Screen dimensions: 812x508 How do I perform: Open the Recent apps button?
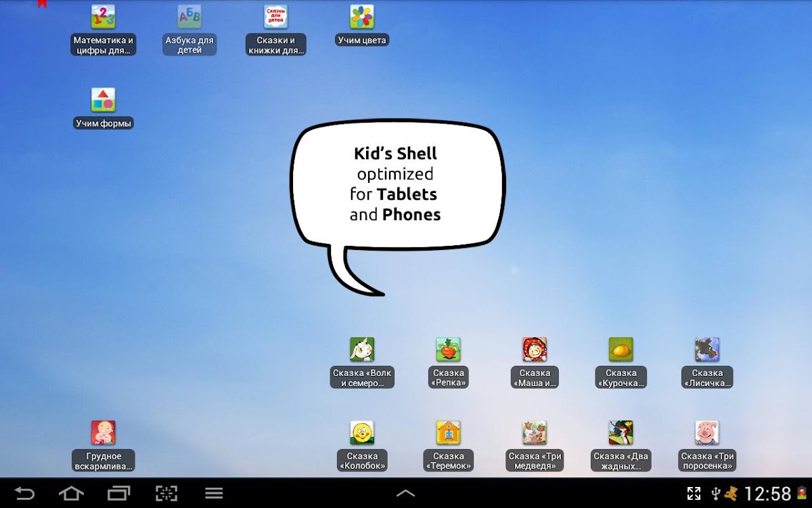pos(118,493)
